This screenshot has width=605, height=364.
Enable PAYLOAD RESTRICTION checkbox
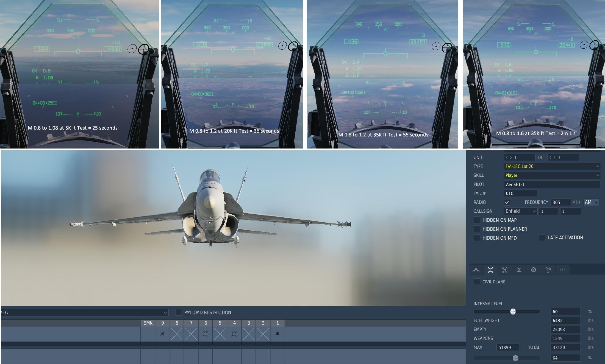point(179,312)
